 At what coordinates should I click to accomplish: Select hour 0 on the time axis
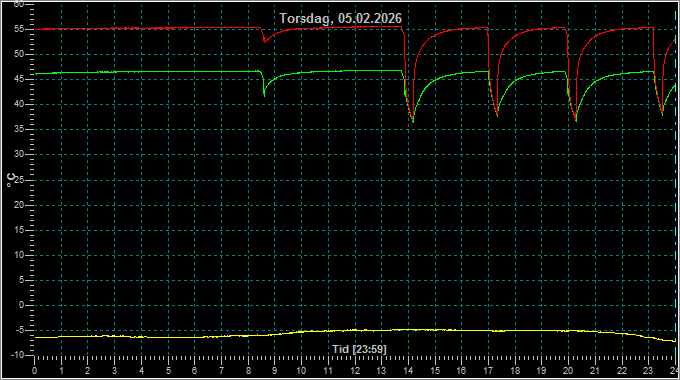pos(34,371)
